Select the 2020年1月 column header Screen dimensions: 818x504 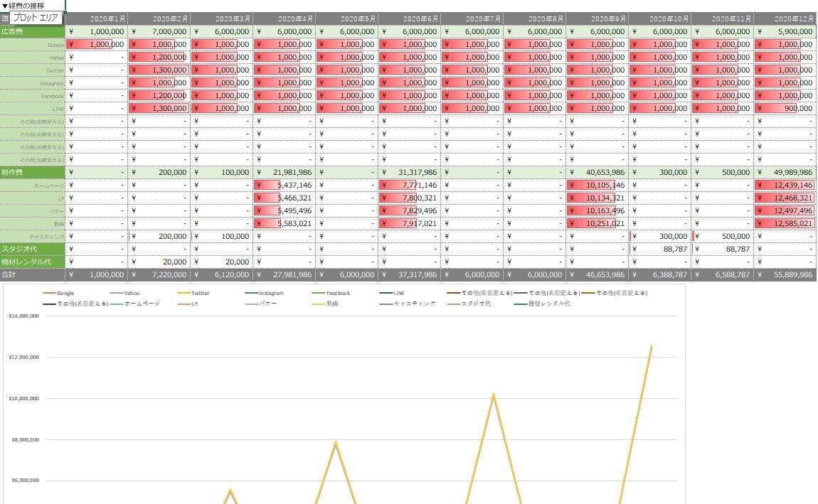point(97,18)
